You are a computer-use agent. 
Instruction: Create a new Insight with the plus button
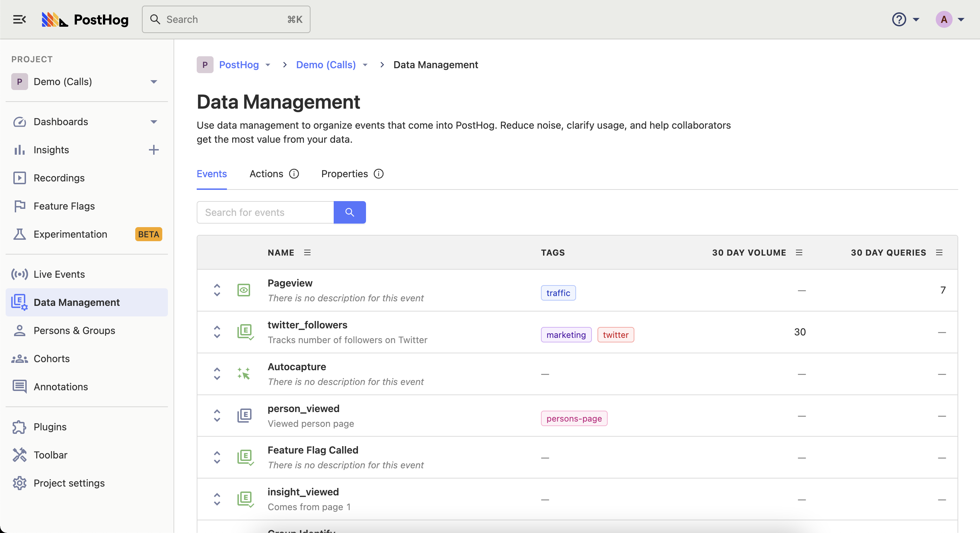coord(153,150)
